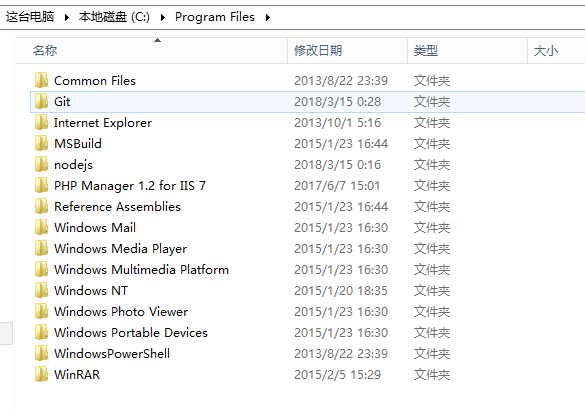The image size is (585, 413).
Task: Go to 这台电脑 in the address bar
Action: click(30, 17)
